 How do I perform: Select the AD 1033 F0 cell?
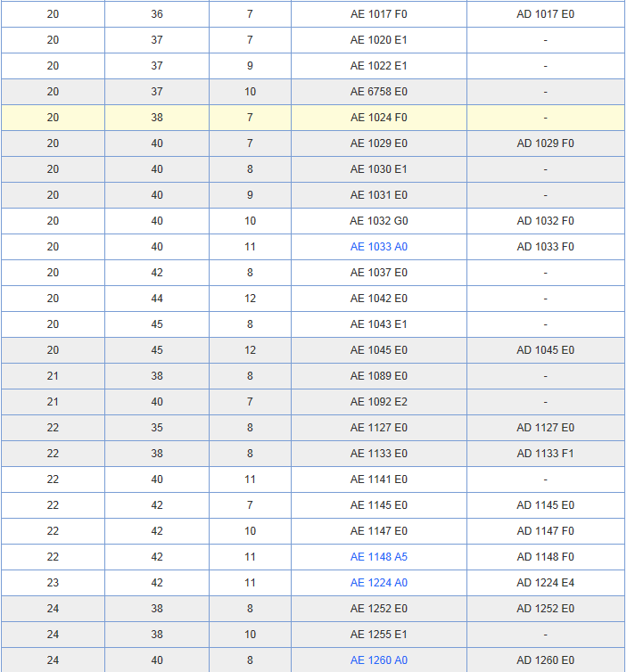(x=545, y=247)
